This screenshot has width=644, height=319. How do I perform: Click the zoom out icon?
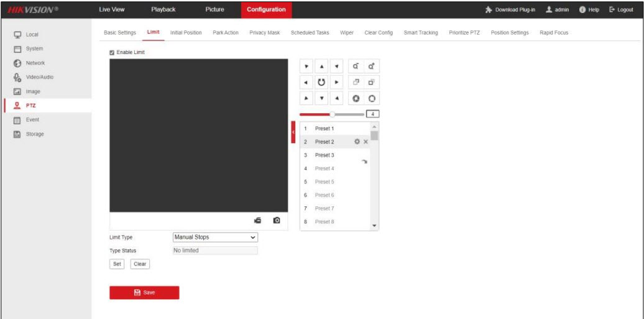356,66
